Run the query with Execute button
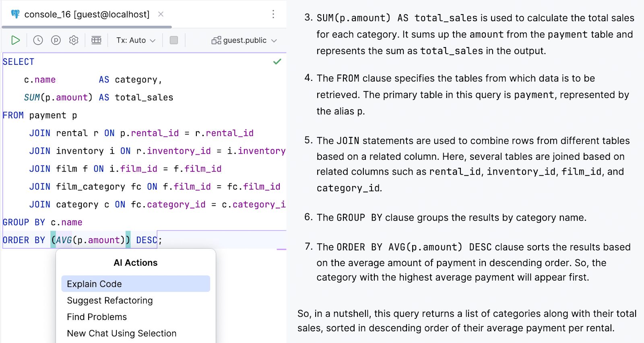Screen dimensions: 644x343 (x=15, y=40)
